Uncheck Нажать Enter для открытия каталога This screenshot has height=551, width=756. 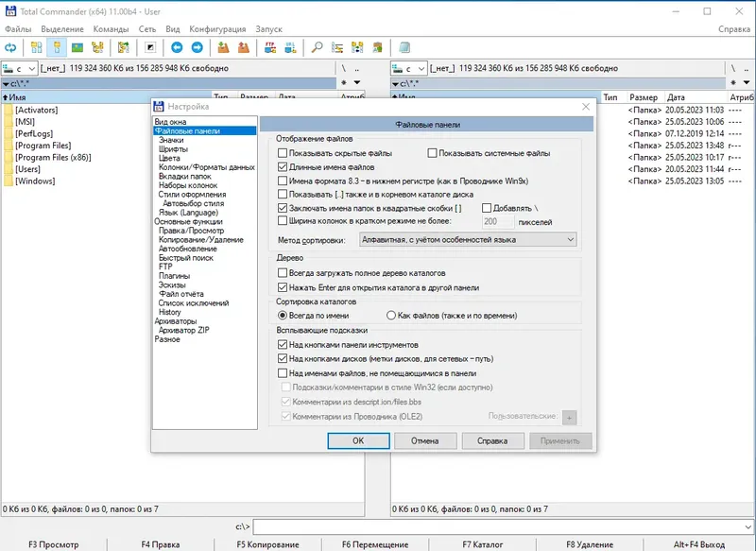click(283, 288)
